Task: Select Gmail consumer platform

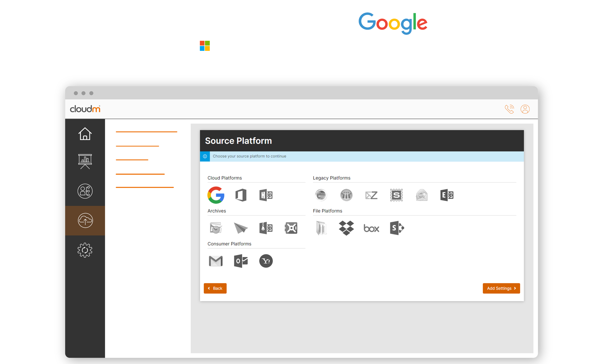Action: [x=216, y=261]
